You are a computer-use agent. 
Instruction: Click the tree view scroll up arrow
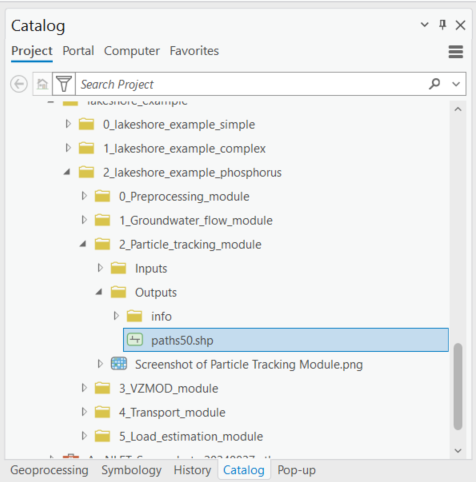(458, 109)
